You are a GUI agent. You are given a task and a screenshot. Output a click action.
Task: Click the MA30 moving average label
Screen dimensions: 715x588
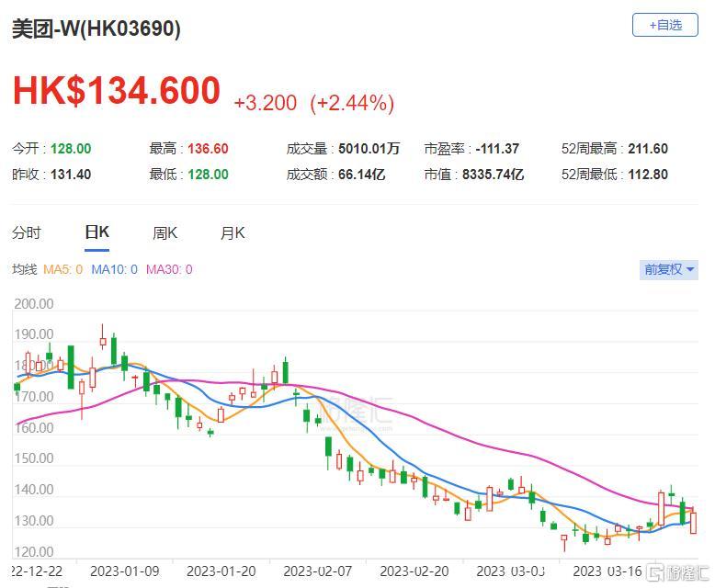(169, 269)
